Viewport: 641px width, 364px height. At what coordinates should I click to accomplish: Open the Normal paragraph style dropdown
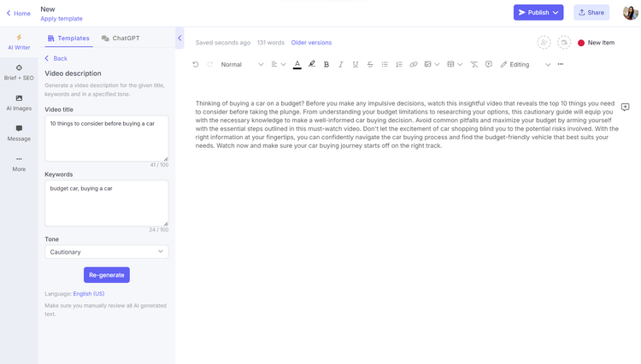(242, 65)
